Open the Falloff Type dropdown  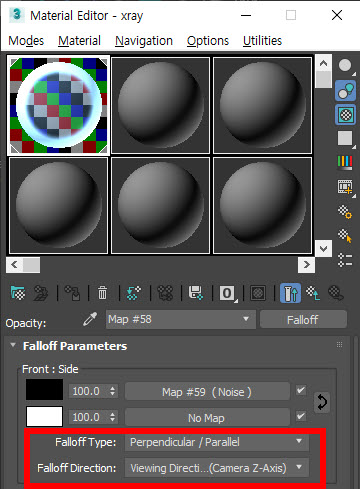point(217,442)
